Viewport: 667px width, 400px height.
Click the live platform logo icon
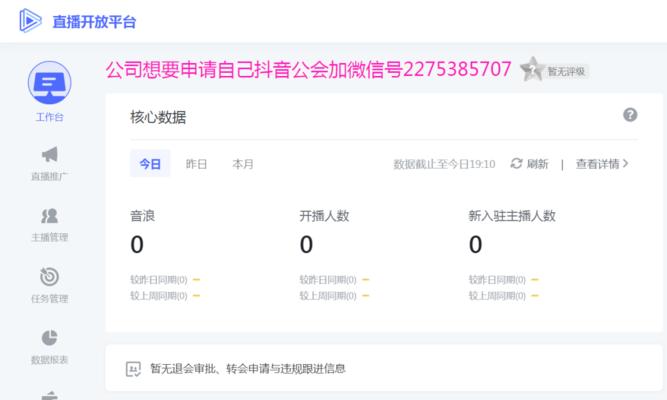[30, 20]
